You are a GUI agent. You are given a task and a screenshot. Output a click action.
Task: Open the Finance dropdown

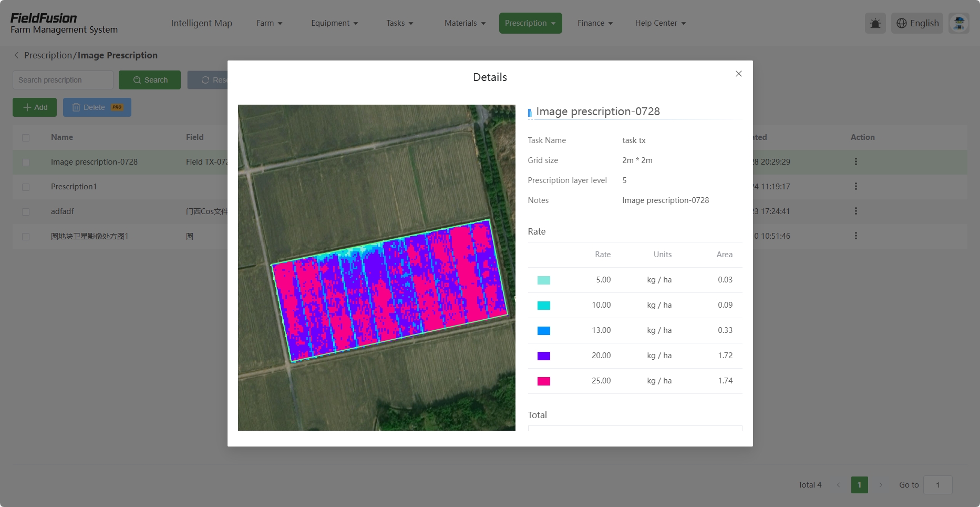(594, 23)
